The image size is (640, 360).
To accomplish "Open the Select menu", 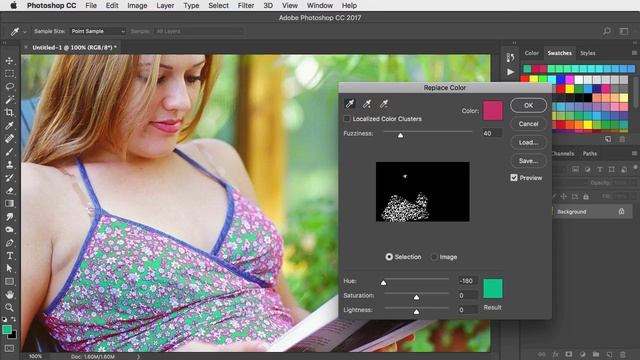I will coord(218,6).
